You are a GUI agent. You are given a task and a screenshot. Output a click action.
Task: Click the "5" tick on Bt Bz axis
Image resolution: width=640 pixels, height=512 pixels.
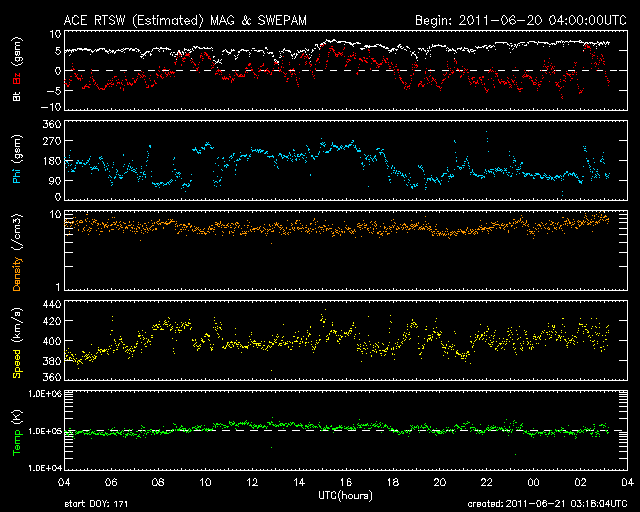(58, 51)
